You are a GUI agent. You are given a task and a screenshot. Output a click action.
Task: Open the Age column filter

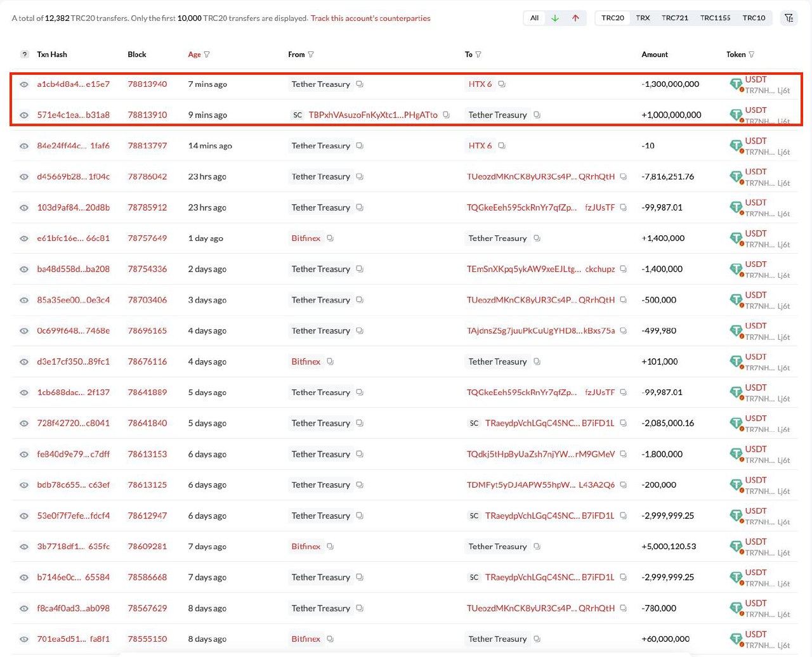pyautogui.click(x=207, y=55)
